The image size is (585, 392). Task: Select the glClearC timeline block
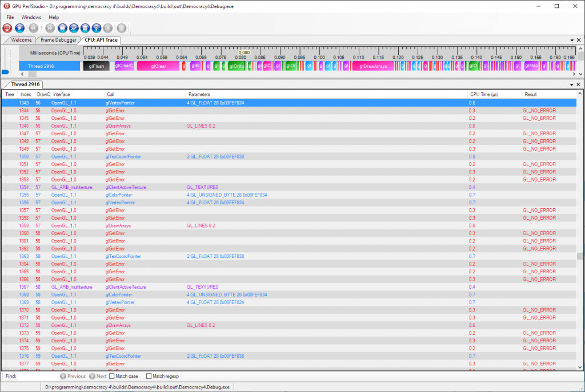(x=124, y=66)
